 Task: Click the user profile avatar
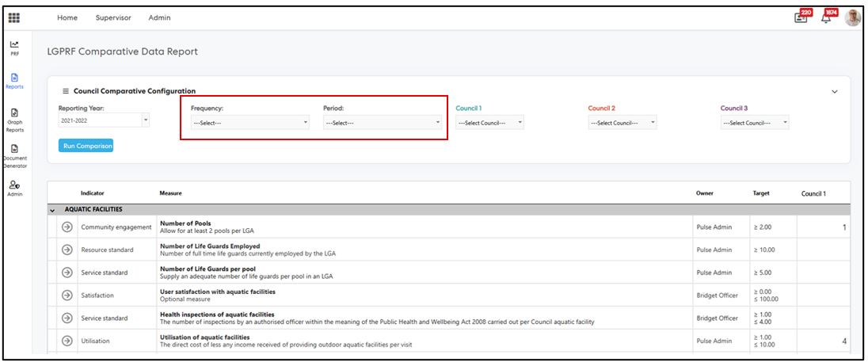tap(852, 17)
